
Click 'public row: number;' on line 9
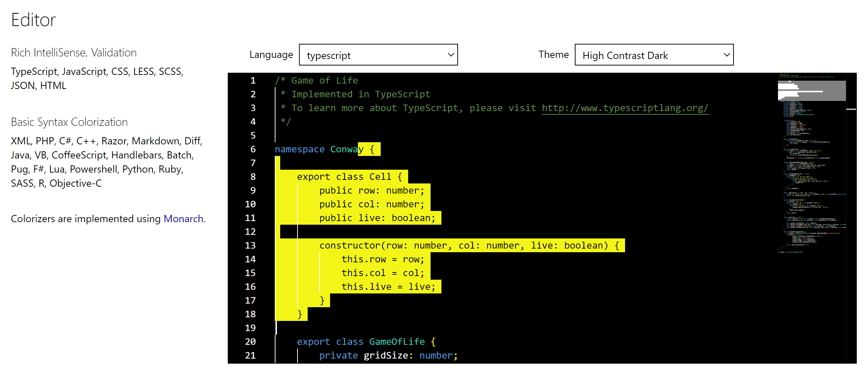(x=372, y=191)
